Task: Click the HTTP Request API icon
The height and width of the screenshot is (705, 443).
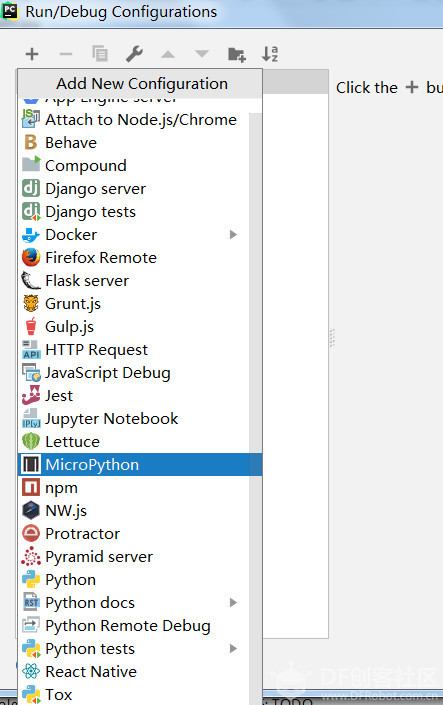Action: tap(31, 349)
